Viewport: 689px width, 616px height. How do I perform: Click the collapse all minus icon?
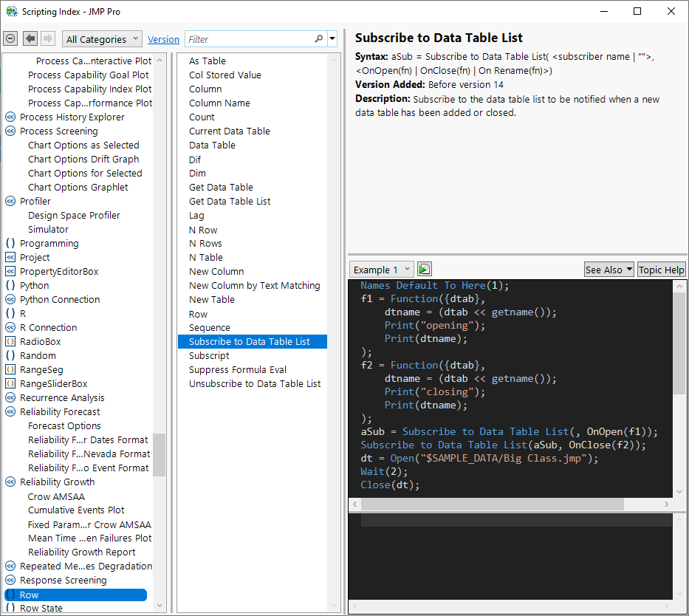click(x=10, y=39)
